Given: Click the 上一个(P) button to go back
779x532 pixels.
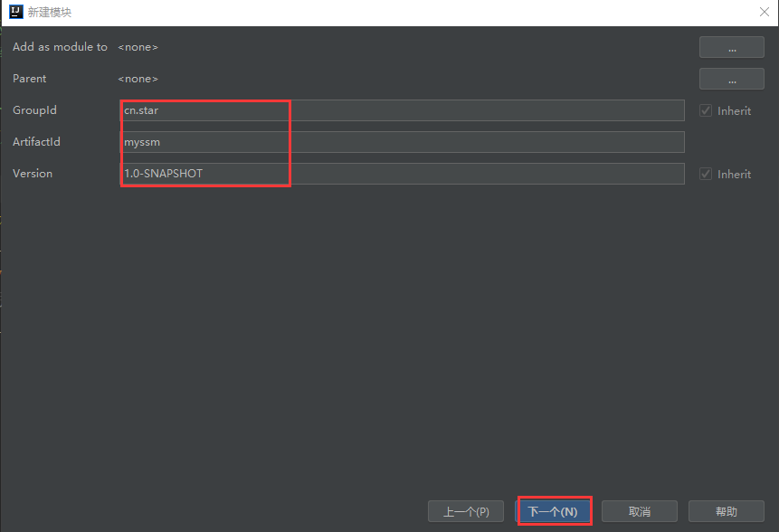Looking at the screenshot, I should [x=466, y=510].
